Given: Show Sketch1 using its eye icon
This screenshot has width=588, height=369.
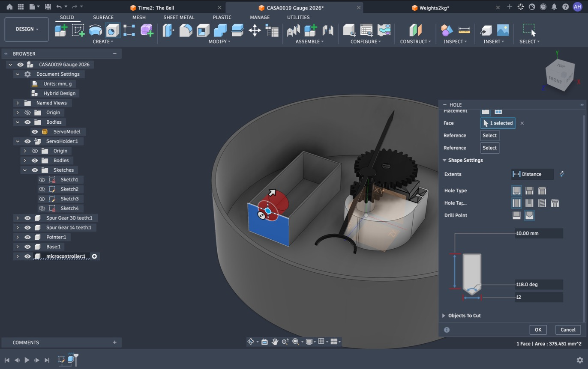Looking at the screenshot, I should [x=42, y=179].
